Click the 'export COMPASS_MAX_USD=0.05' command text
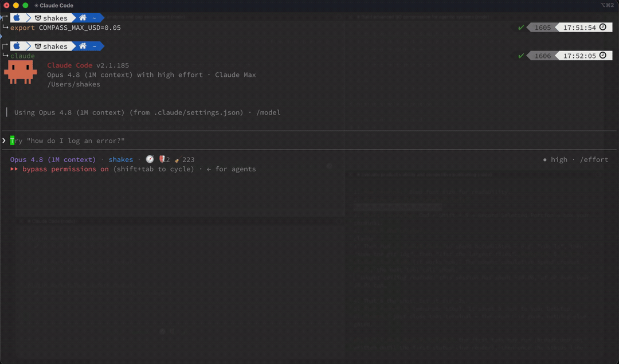The image size is (619, 364). [x=65, y=28]
